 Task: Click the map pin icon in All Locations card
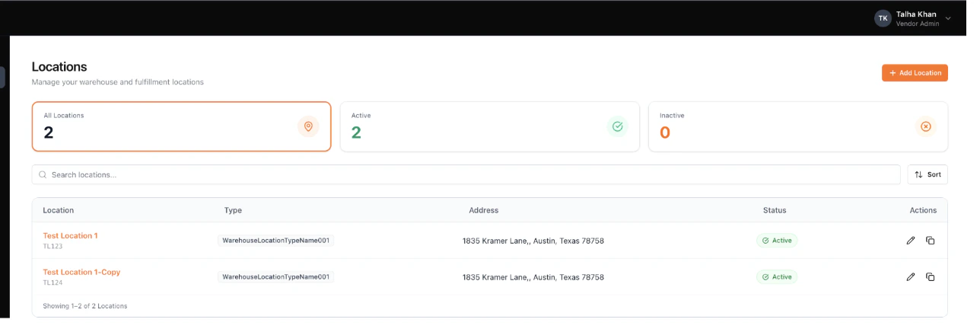click(308, 126)
